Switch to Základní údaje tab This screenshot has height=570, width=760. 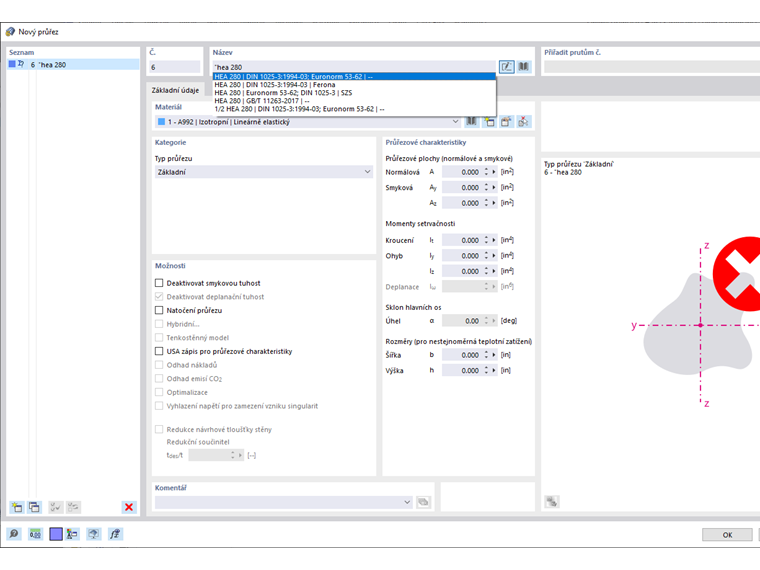(175, 90)
